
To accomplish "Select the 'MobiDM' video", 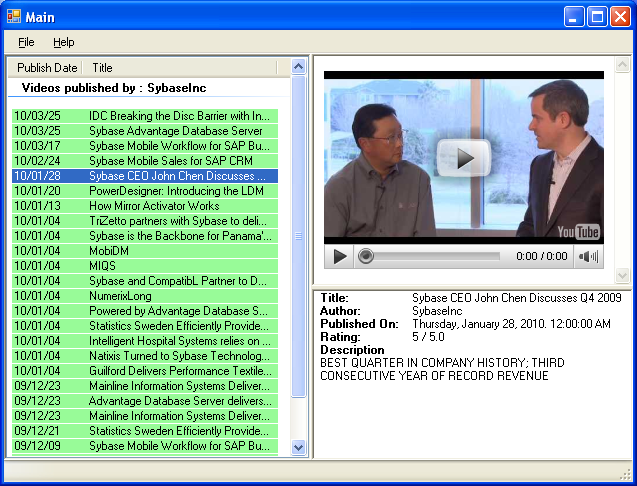I will [145, 251].
